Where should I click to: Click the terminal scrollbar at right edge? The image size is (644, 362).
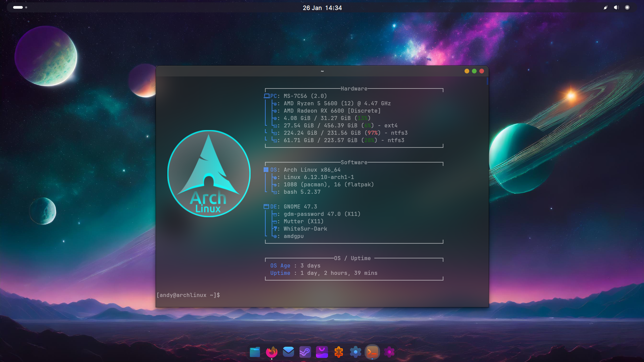487,81
